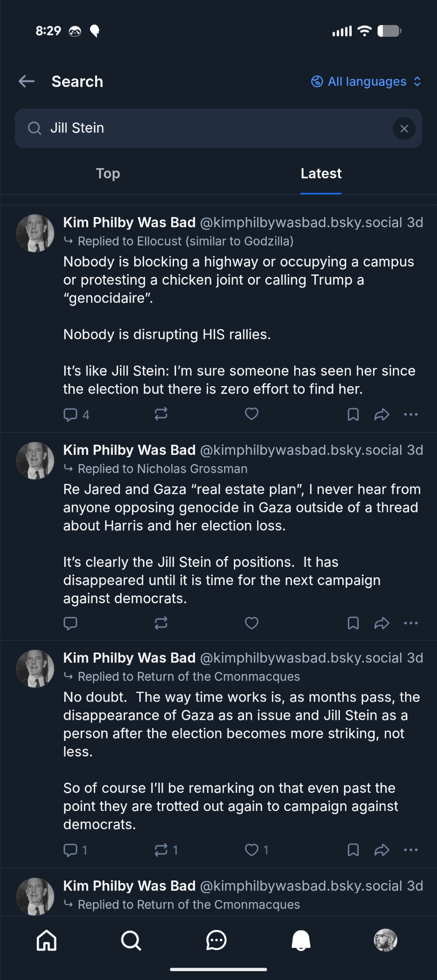437x980 pixels.
Task: Open the All languages dropdown
Action: (366, 81)
